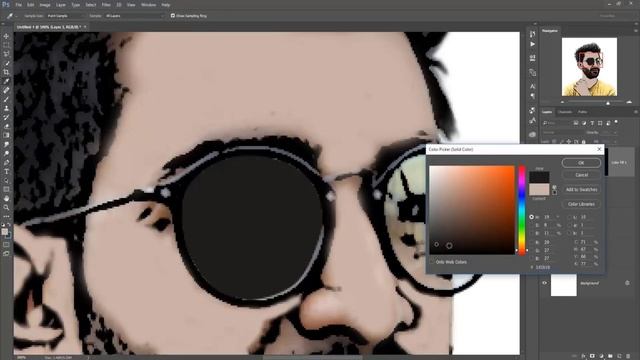Image resolution: width=640 pixels, height=360 pixels.
Task: Click Cancel in Color Picker
Action: [581, 175]
